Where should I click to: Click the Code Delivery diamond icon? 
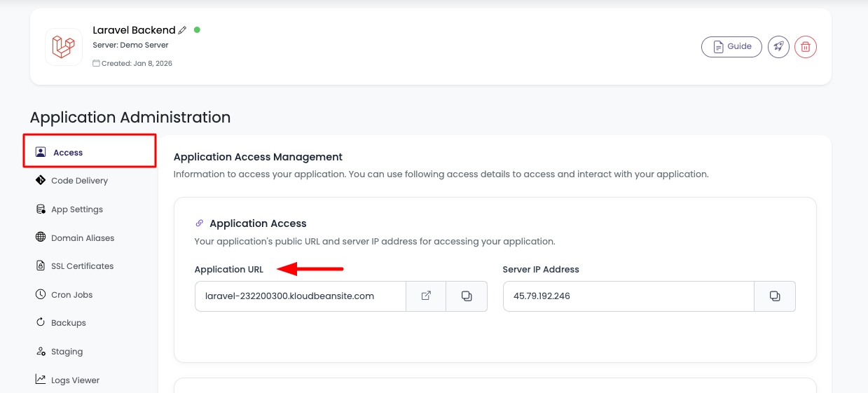[41, 180]
